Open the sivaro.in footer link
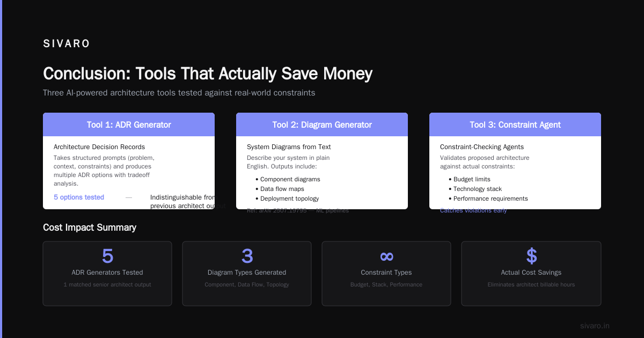Screen dimensions: 644x338 (595, 326)
